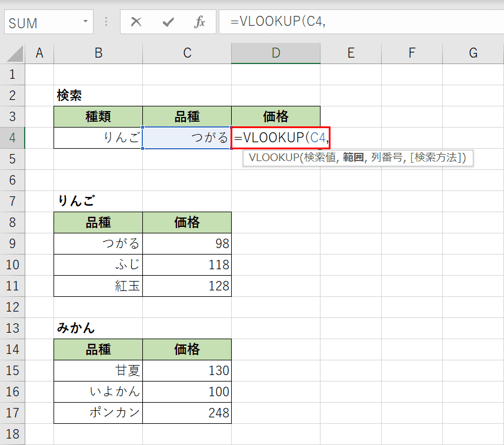Image resolution: width=504 pixels, height=445 pixels.
Task: Select column C header
Action: [x=187, y=53]
